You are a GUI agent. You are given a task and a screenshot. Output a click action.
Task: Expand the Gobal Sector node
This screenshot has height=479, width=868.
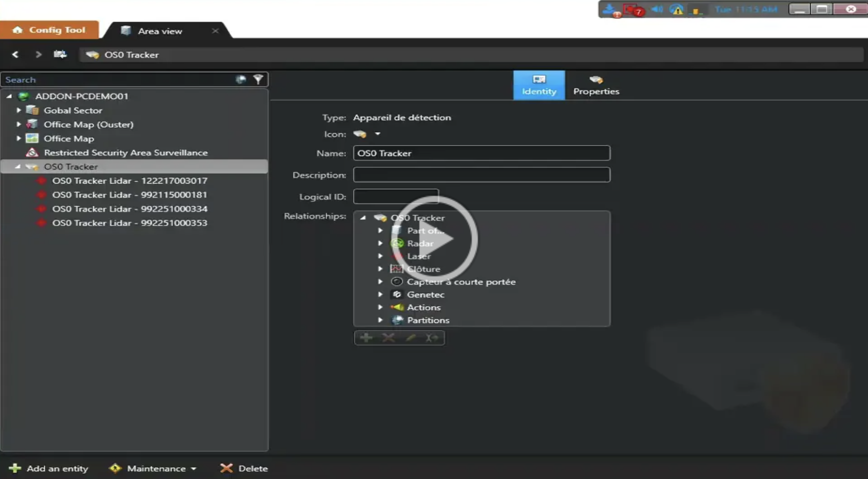click(18, 110)
